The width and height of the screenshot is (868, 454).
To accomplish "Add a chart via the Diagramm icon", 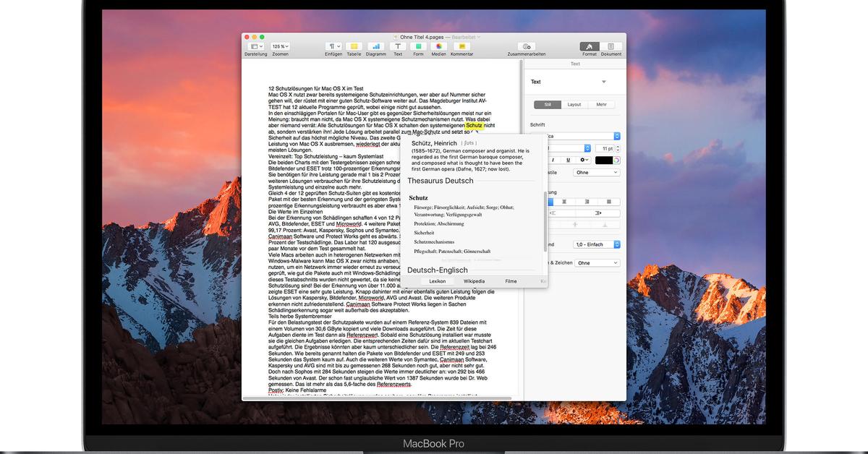I will point(375,46).
